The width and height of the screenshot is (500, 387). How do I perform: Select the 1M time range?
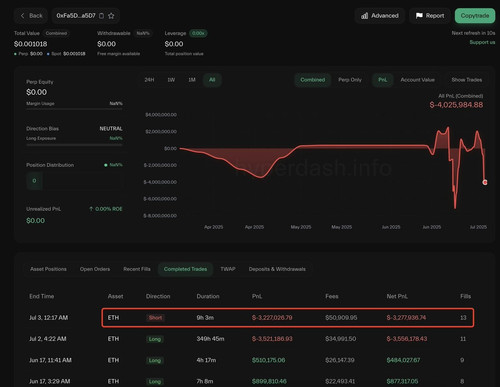(x=192, y=80)
